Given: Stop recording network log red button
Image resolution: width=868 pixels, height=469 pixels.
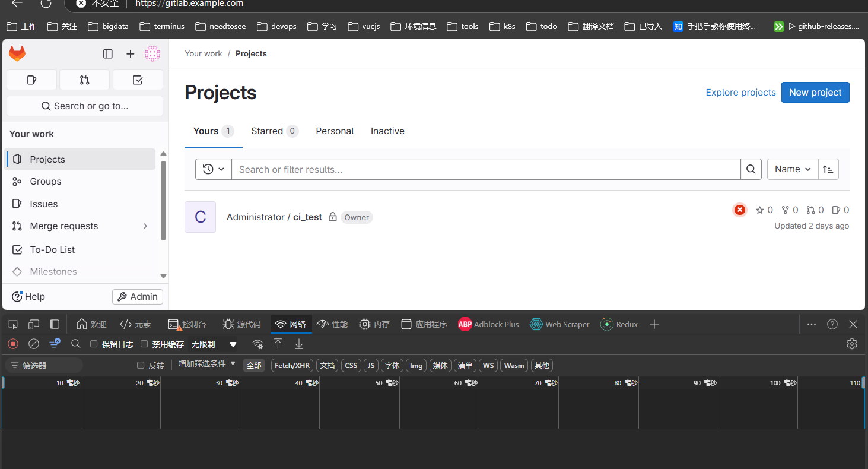Looking at the screenshot, I should click(x=13, y=344).
